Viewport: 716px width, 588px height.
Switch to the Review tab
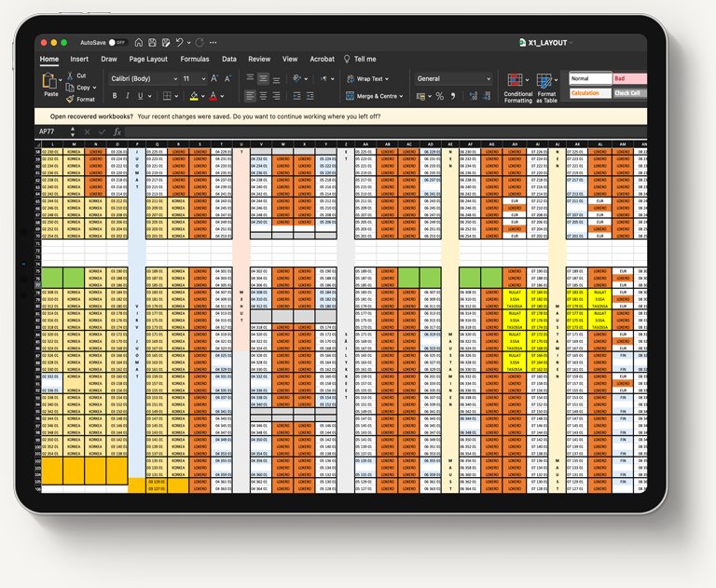[x=259, y=59]
